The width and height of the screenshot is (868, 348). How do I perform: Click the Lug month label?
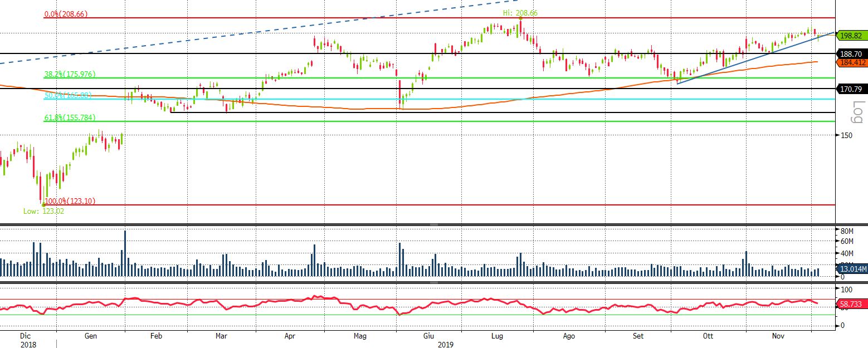(x=498, y=336)
